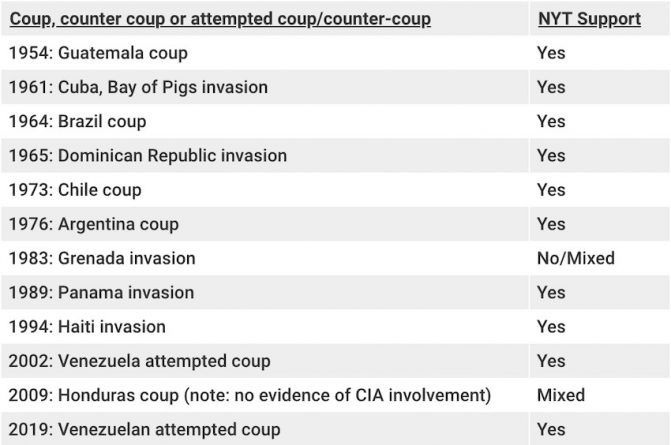Viewport: 671px width, 445px height.
Task: Click the "Coup, counter coup" column header
Action: pos(220,19)
